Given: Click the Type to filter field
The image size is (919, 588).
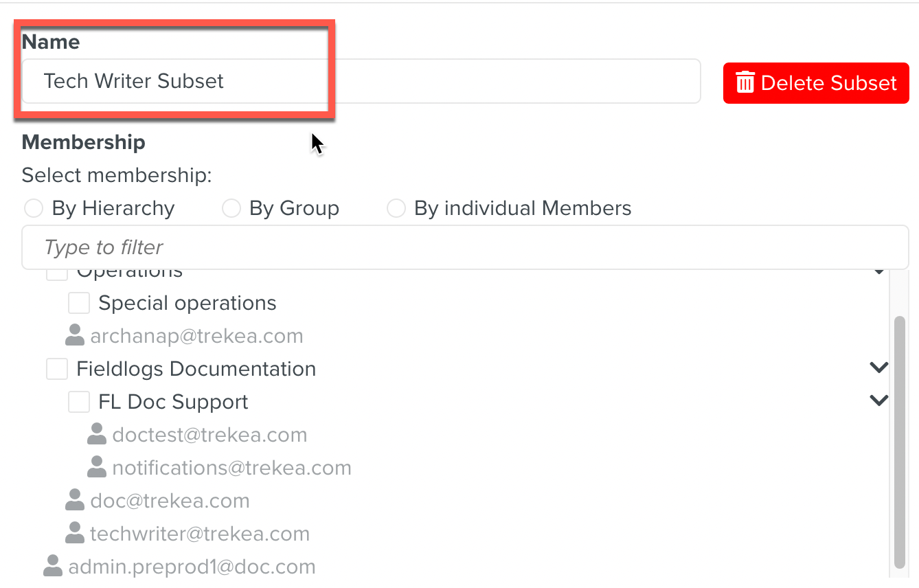Looking at the screenshot, I should 464,247.
